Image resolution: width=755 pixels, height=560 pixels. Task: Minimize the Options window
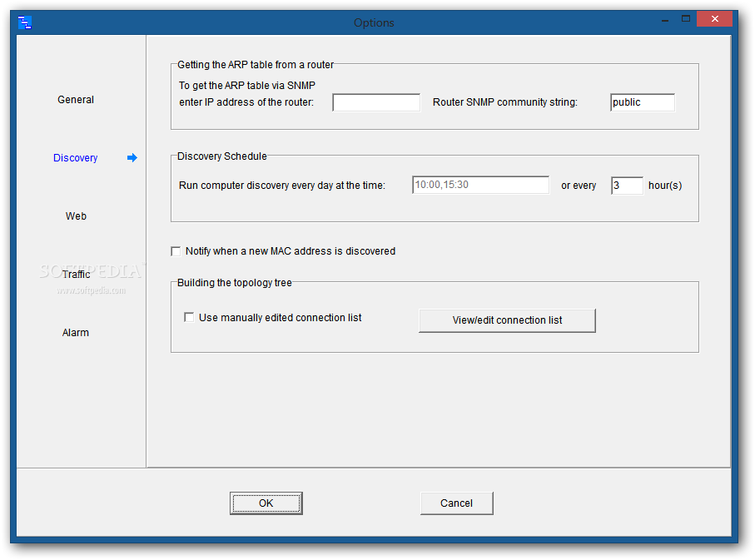[665, 19]
